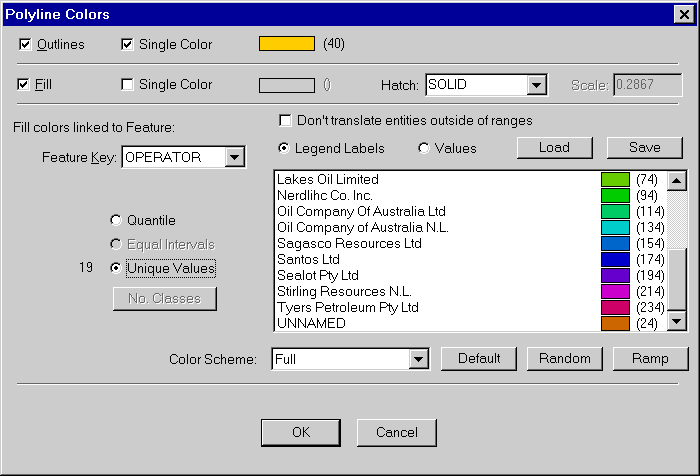
Task: Cancel the Polyline Colors dialog
Action: (x=396, y=432)
